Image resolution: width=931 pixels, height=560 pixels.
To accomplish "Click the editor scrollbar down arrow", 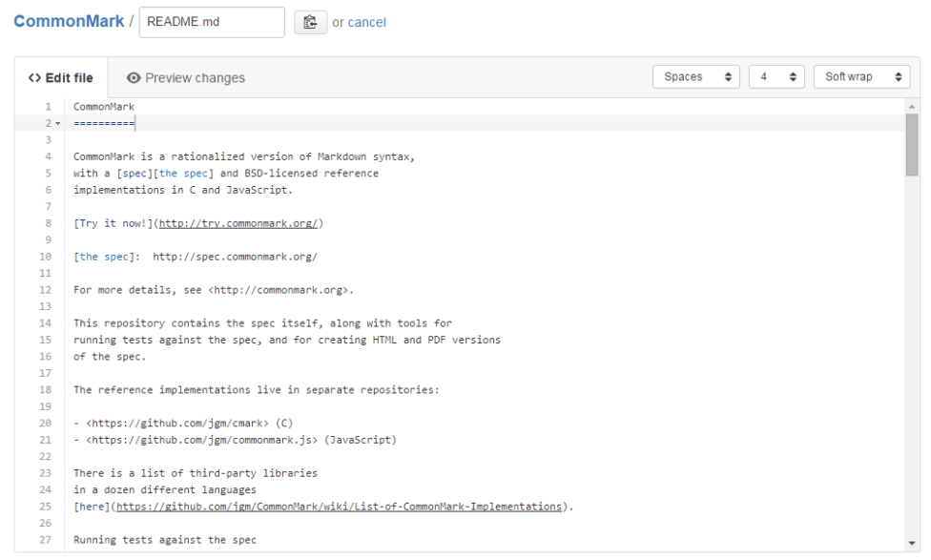I will click(911, 543).
